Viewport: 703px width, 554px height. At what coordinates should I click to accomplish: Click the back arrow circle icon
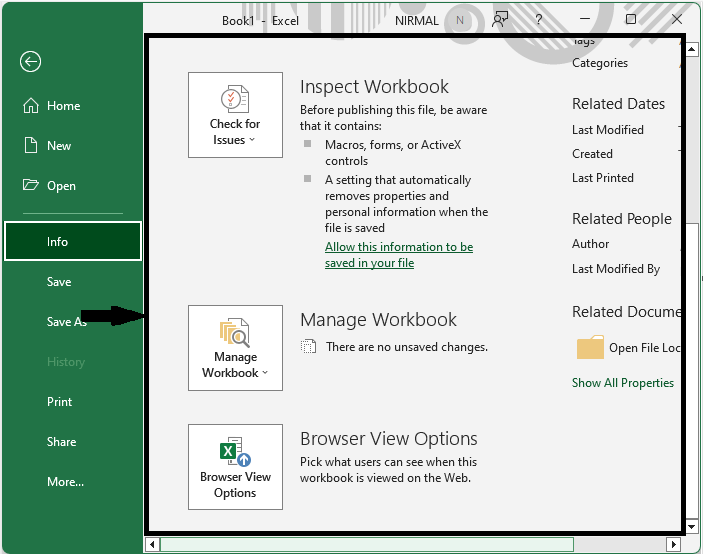click(30, 62)
